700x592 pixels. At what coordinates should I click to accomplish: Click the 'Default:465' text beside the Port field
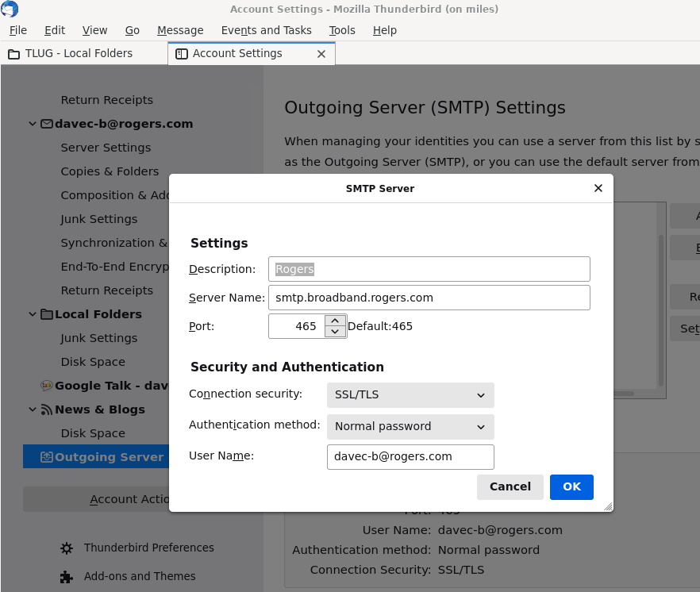(x=380, y=326)
